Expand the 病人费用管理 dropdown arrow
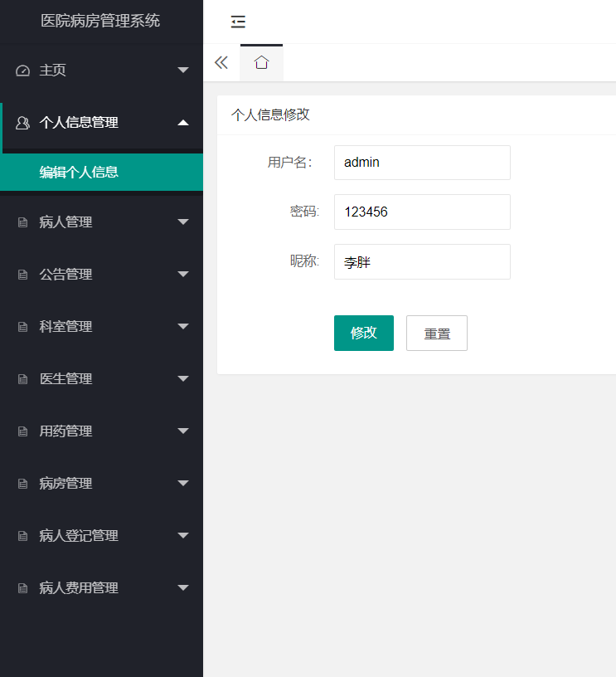Screen dimensions: 616x677 click(x=183, y=587)
